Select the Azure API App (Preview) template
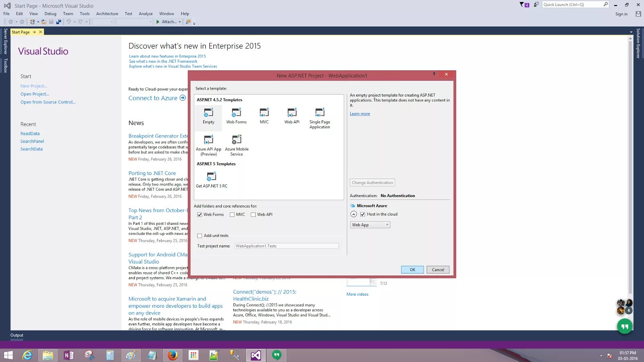Viewport: 644px width, 362px height. (x=208, y=145)
